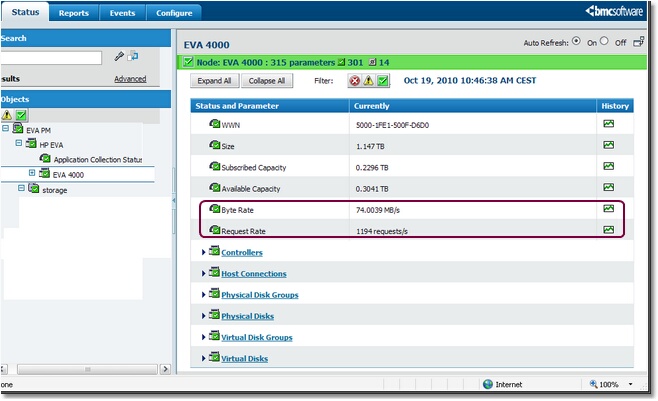The image size is (658, 401).
Task: Expand the Virtual Disk Groups section
Action: pyautogui.click(x=204, y=337)
